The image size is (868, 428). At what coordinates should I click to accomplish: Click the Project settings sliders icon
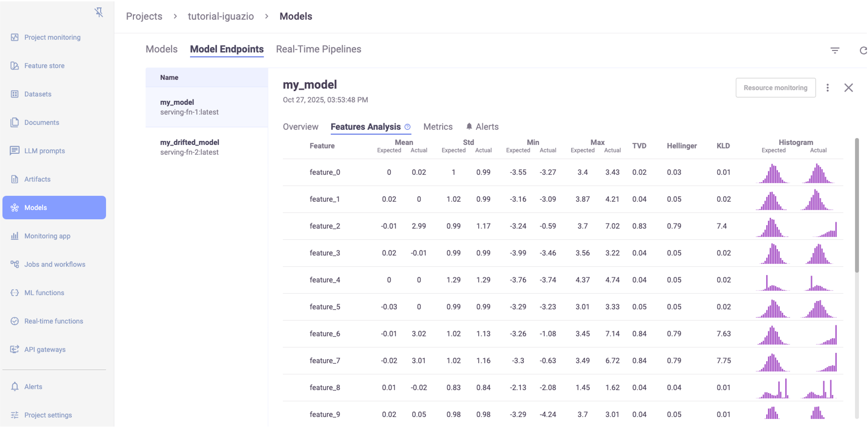tap(15, 415)
